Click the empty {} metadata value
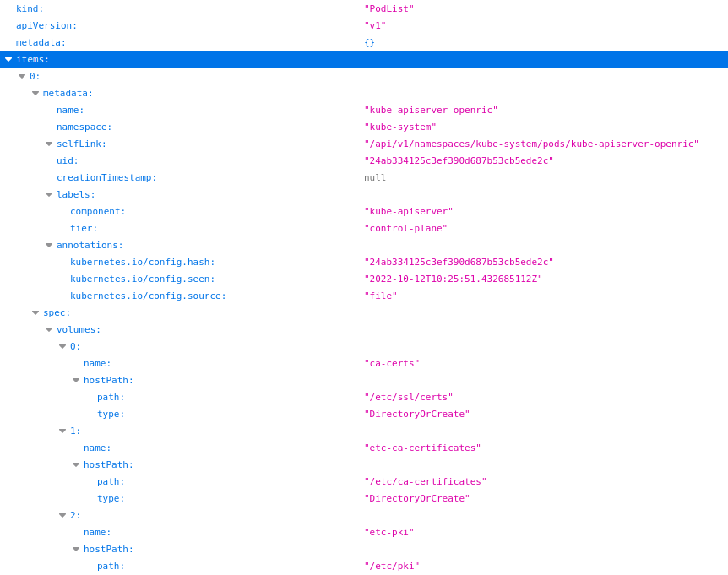The image size is (728, 575). pos(369,43)
